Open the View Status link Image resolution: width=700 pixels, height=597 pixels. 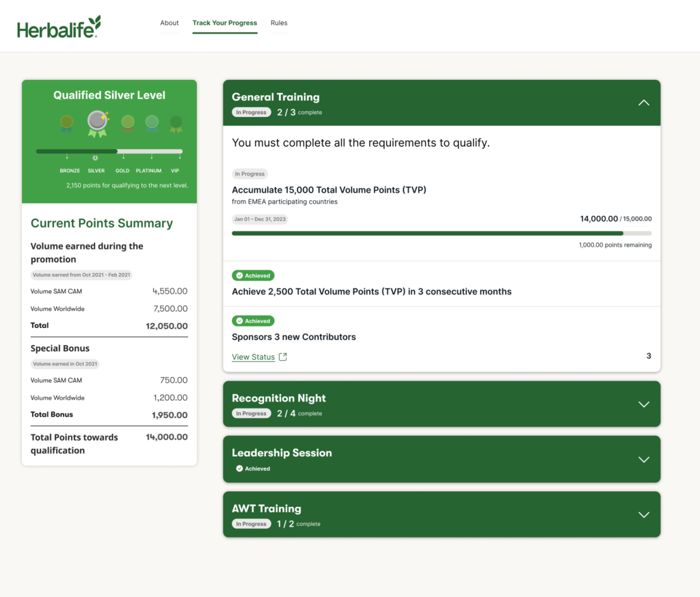(x=253, y=357)
